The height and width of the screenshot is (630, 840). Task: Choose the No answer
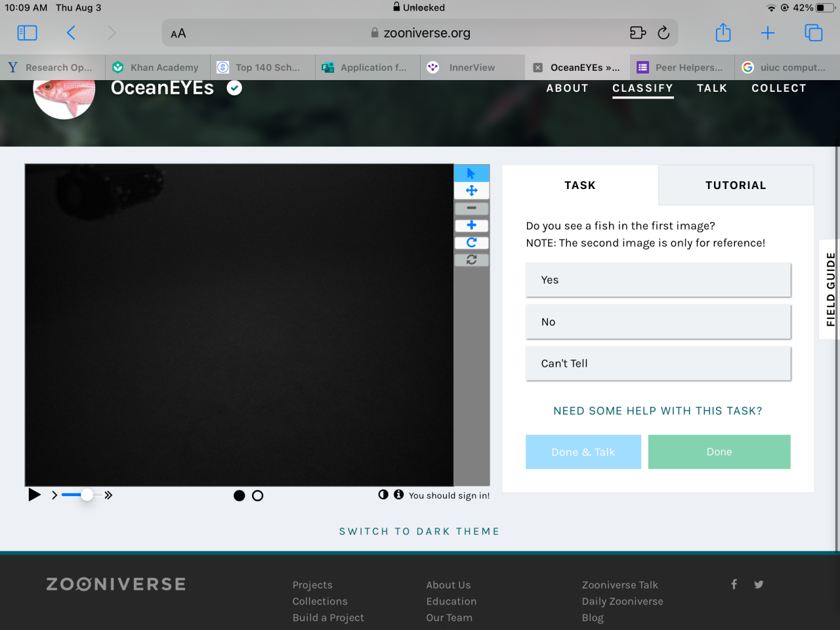tap(658, 322)
